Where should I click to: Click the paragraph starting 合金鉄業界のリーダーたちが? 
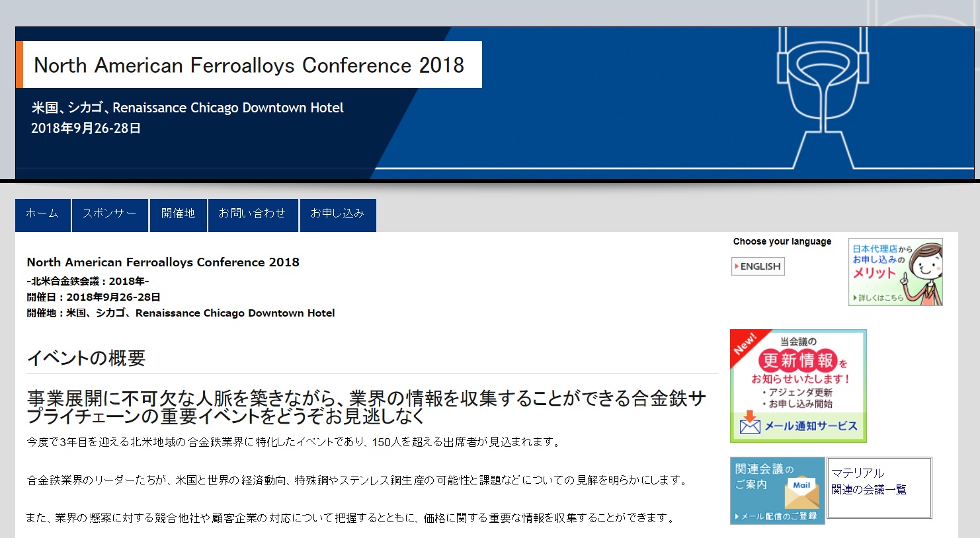358,480
